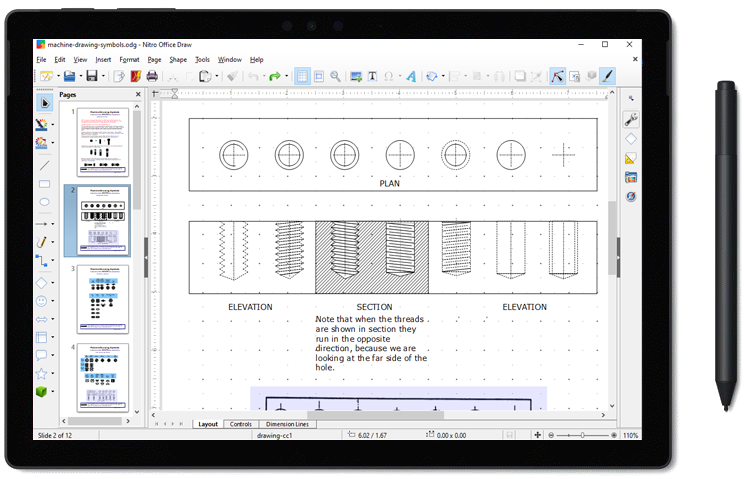Click the Line Color tool
Viewport: 744px width, 479px height.
click(42, 125)
